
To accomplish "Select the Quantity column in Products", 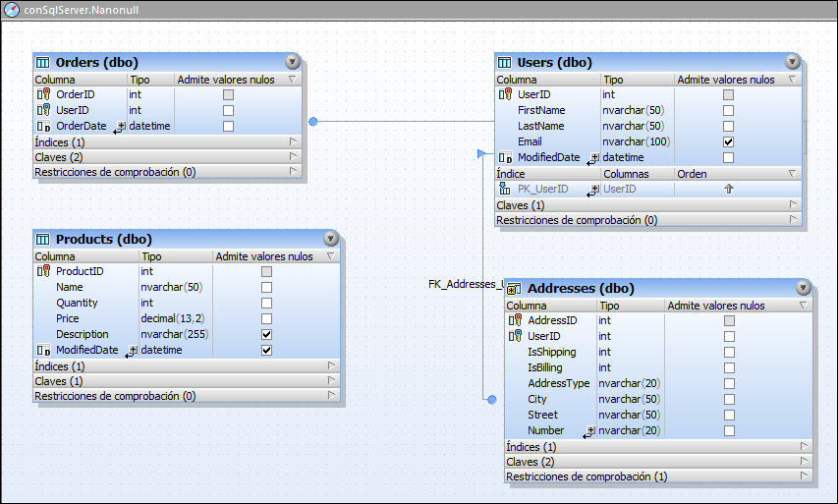I will [x=77, y=303].
